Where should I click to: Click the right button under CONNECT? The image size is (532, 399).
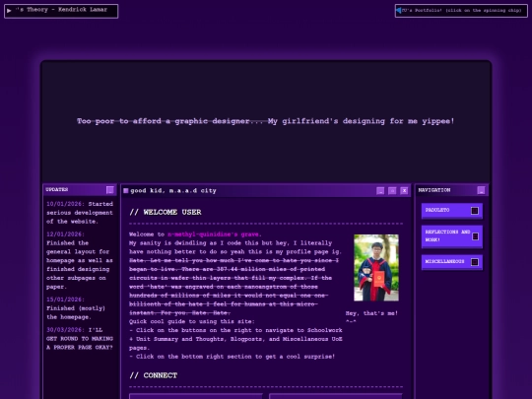(336, 396)
